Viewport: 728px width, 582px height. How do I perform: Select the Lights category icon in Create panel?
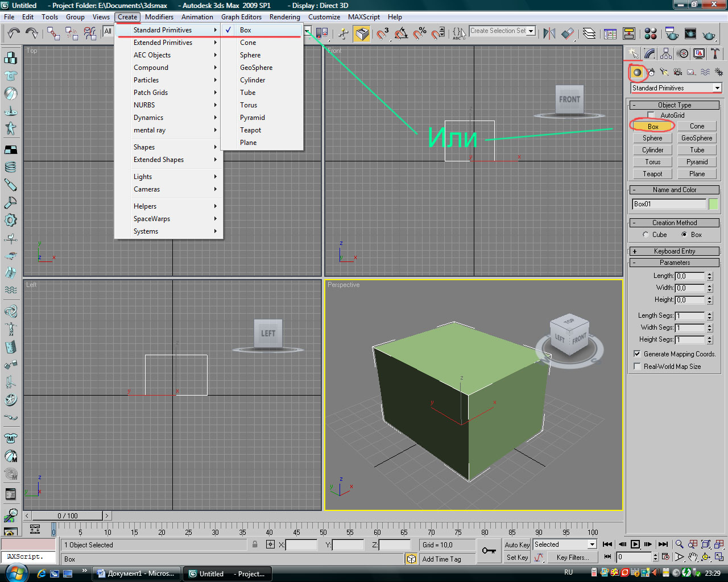[664, 72]
